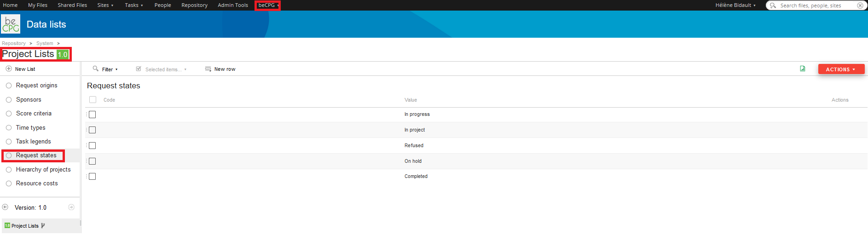This screenshot has height=235, width=868.
Task: Click the System breadcrumb link
Action: coord(45,43)
